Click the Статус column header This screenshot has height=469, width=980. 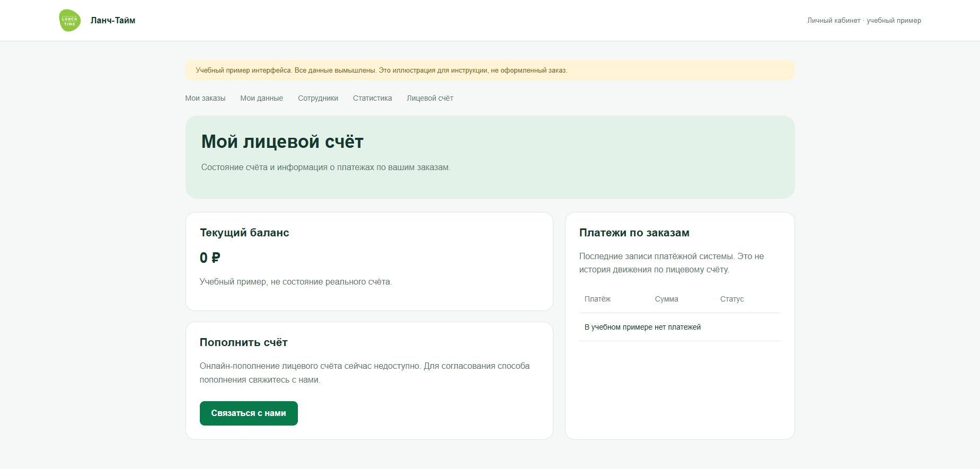click(732, 299)
